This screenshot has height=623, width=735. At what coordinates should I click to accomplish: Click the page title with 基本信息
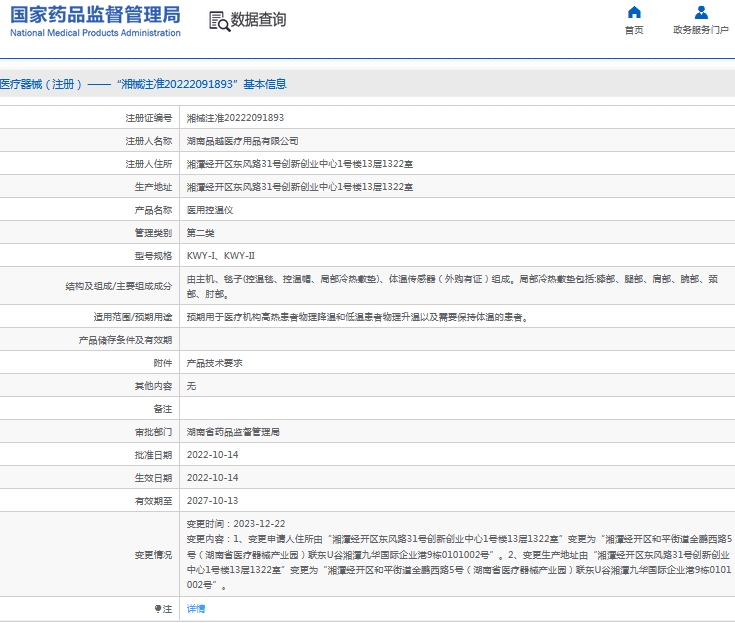pyautogui.click(x=143, y=84)
